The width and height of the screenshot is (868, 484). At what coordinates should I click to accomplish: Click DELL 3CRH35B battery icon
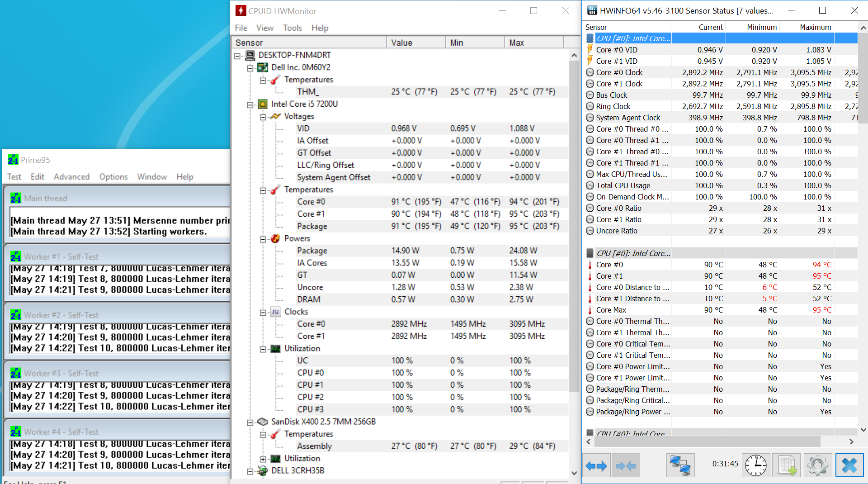263,470
